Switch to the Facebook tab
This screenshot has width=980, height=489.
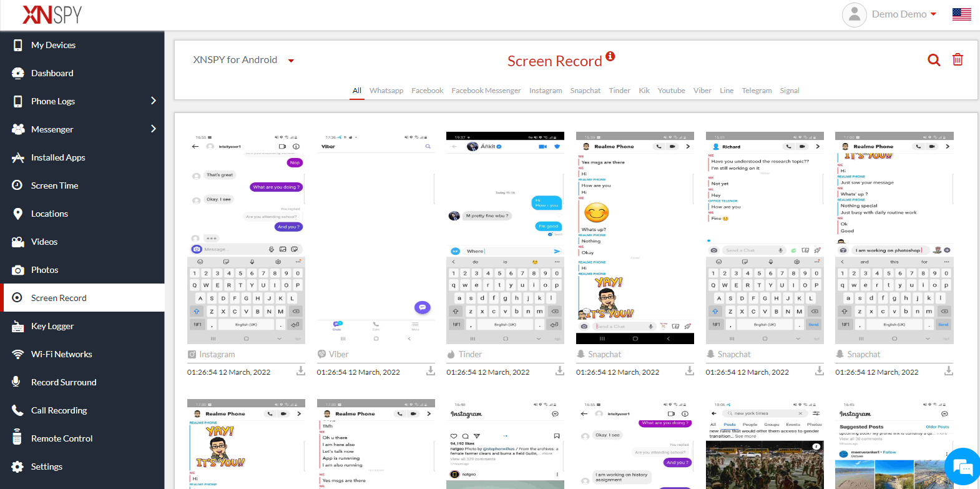[x=428, y=91]
